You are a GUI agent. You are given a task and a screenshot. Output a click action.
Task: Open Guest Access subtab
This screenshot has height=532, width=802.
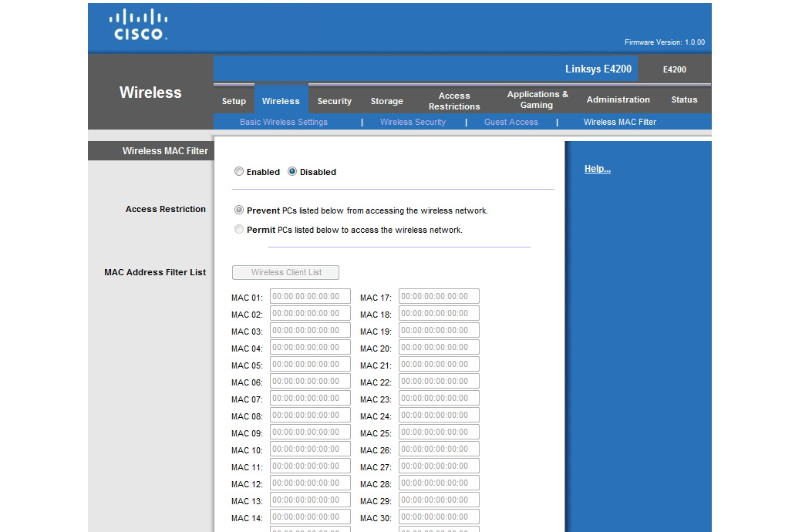[511, 122]
